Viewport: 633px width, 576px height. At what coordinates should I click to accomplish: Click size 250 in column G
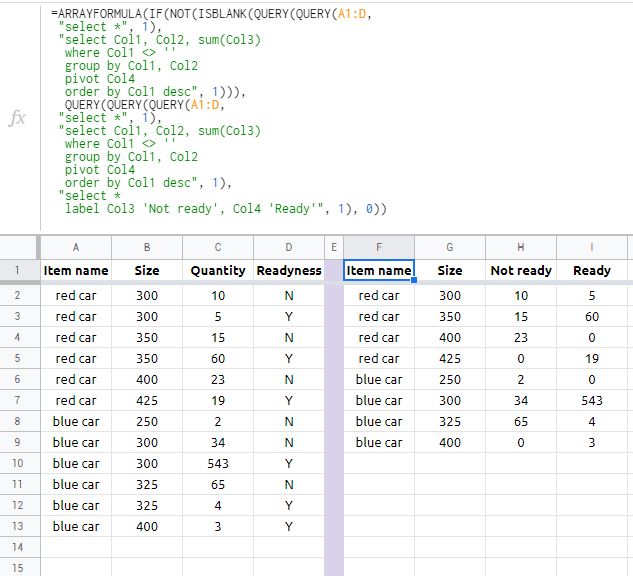(450, 379)
